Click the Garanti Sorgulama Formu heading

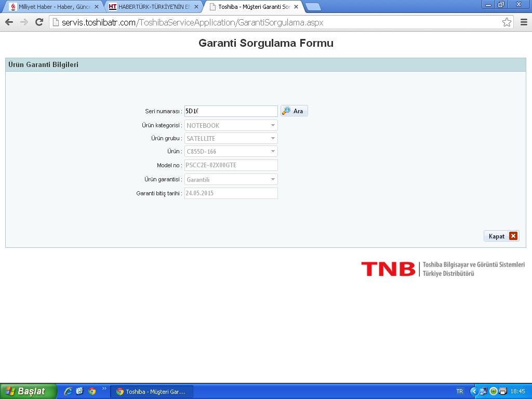point(266,43)
